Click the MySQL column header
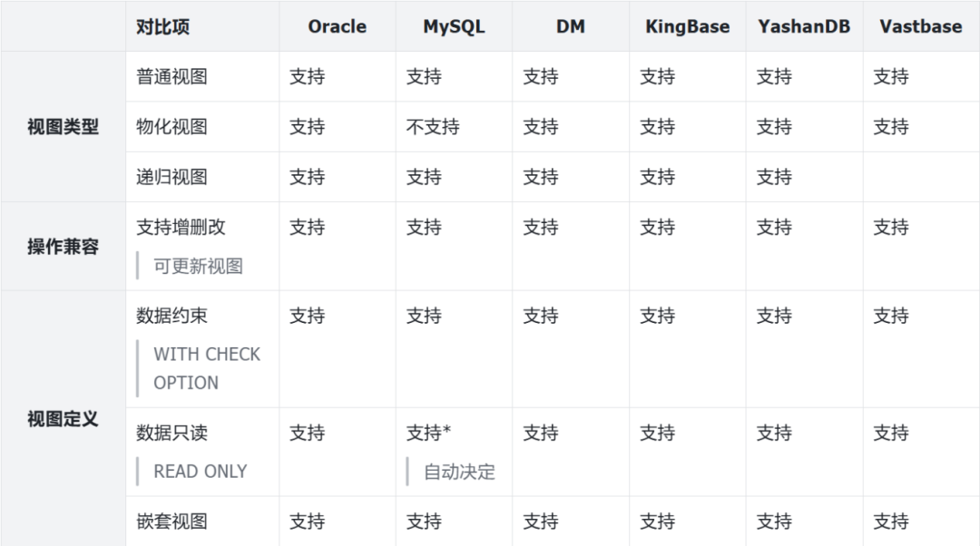The height and width of the screenshot is (546, 980). [x=454, y=26]
